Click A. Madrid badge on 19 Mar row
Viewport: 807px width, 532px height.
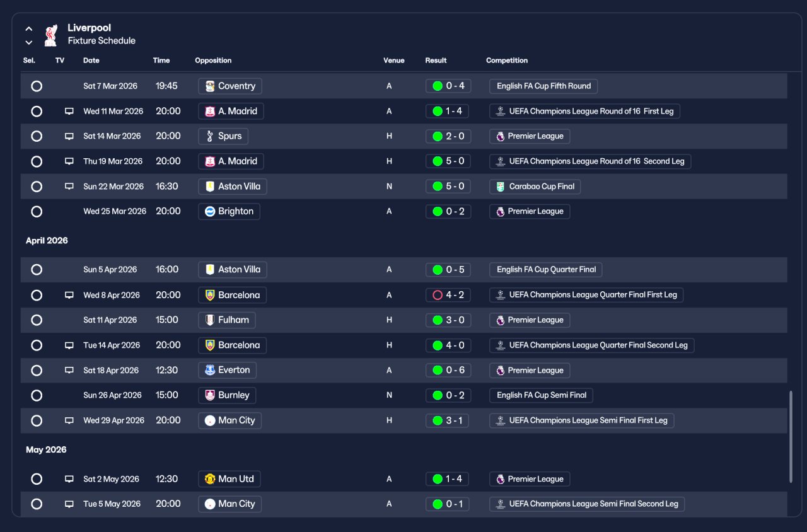point(210,161)
